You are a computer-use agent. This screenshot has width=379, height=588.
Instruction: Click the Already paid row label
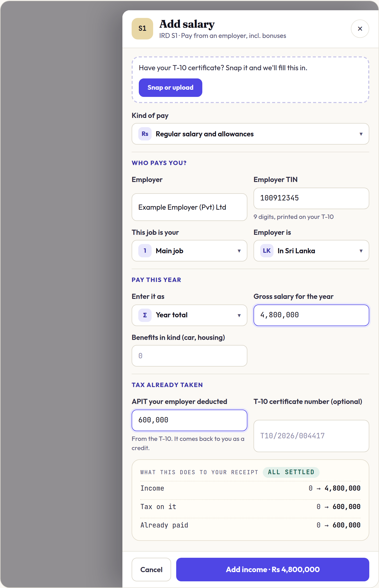164,525
